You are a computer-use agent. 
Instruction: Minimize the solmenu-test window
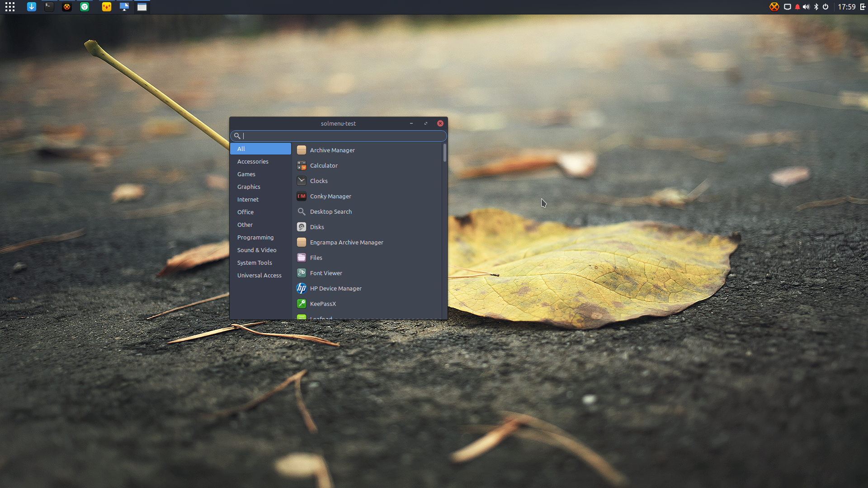411,123
